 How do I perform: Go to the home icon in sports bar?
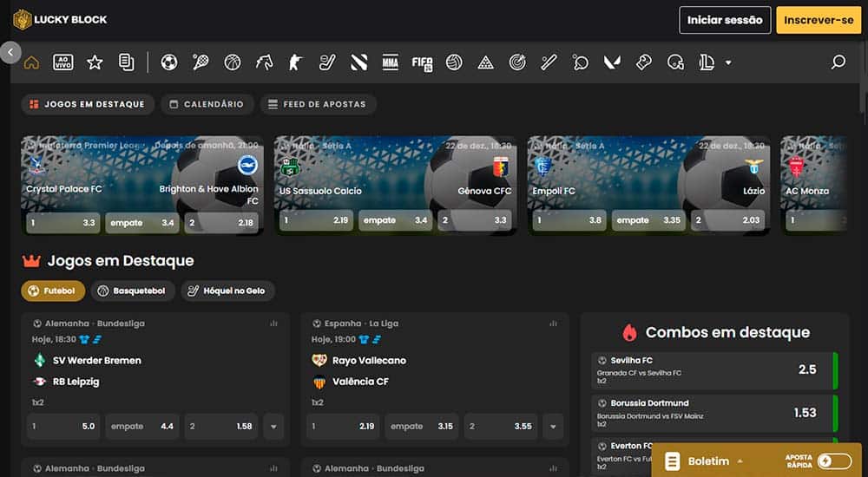pyautogui.click(x=31, y=62)
